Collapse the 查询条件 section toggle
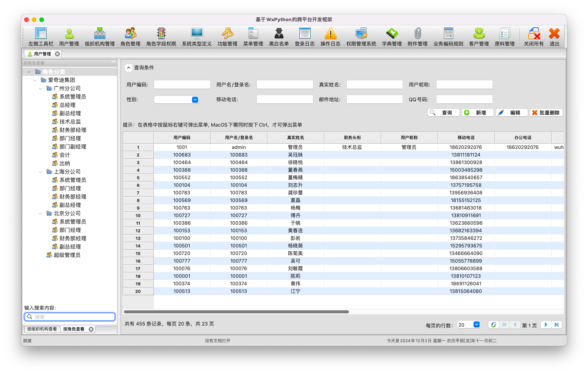Screen dimensions: 588x374 pos(129,68)
